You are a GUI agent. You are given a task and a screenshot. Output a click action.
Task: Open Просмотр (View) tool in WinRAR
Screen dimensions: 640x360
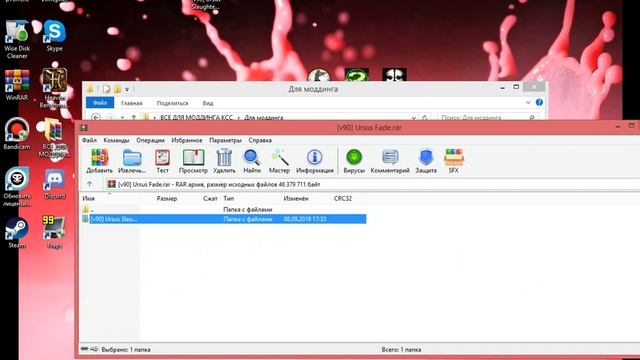tap(193, 161)
